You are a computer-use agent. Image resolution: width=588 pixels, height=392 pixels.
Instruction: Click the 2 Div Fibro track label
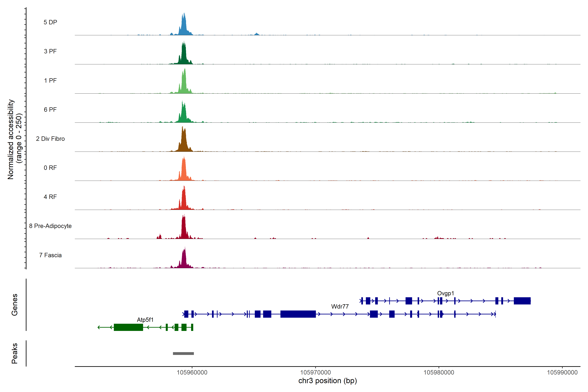tap(50, 139)
